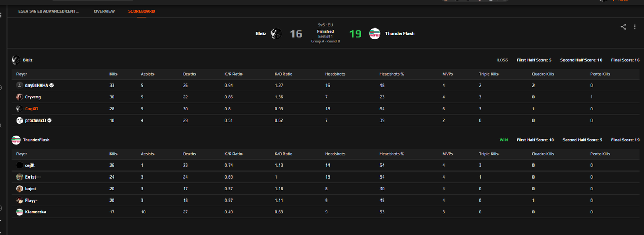
Task: Click bajmi's avatar icon
Action: 19,189
